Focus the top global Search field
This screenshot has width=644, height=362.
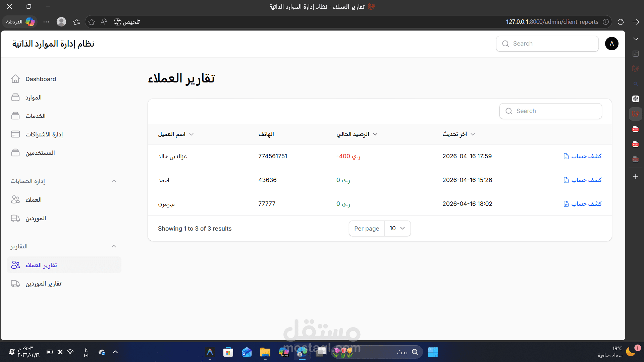(547, 44)
